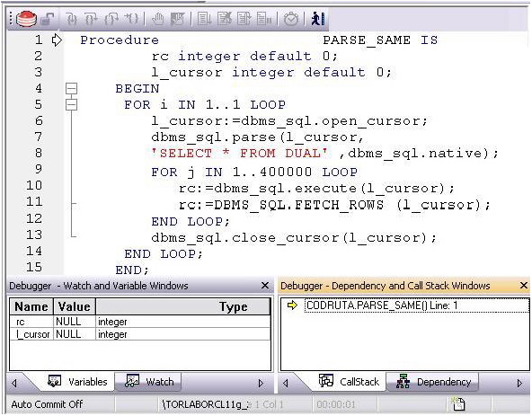
Task: Click the red database session icon
Action: (x=26, y=18)
